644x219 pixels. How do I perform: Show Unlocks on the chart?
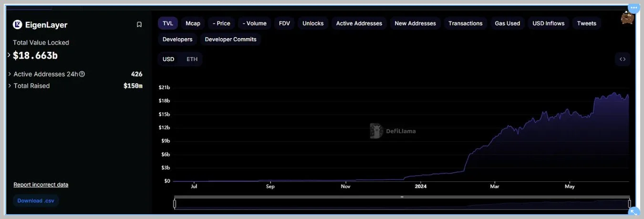pos(313,23)
